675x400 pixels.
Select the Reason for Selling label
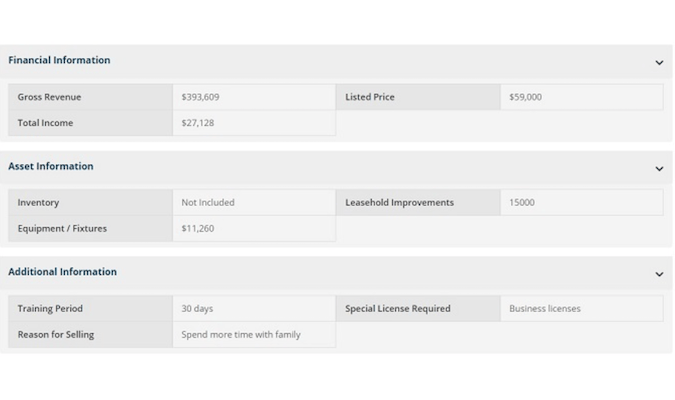pos(56,334)
